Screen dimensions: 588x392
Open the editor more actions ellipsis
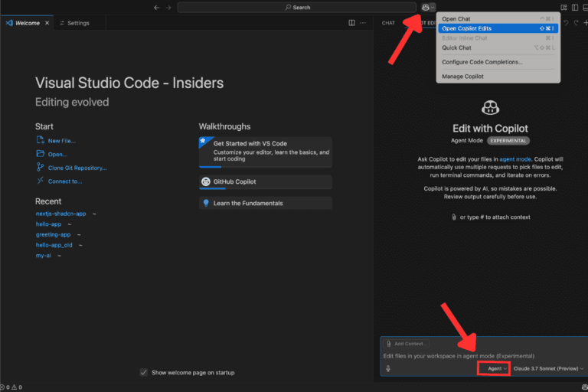364,23
